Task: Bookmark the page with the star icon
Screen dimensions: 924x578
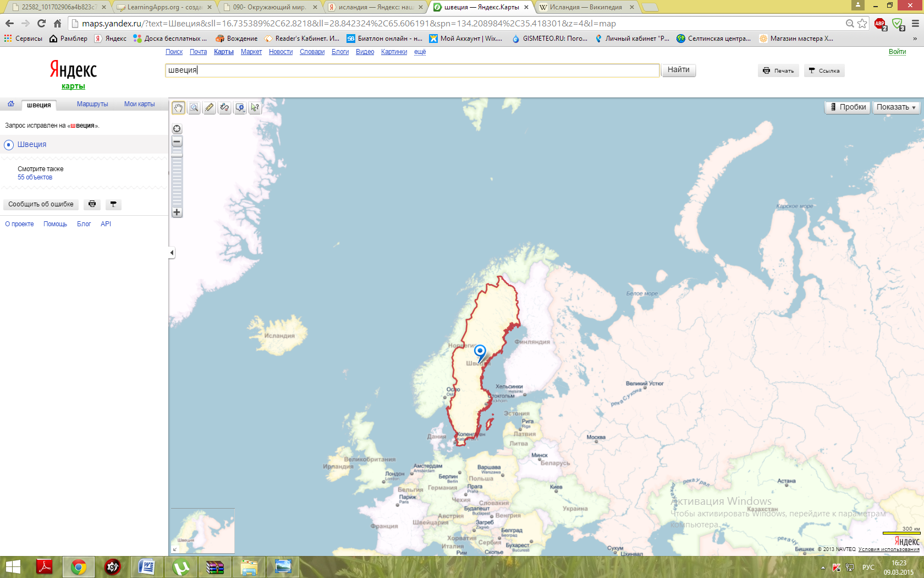Action: click(x=862, y=24)
